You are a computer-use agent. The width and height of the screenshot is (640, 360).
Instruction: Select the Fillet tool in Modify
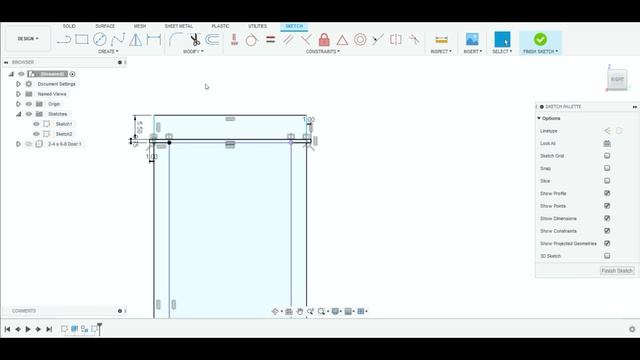pos(176,40)
